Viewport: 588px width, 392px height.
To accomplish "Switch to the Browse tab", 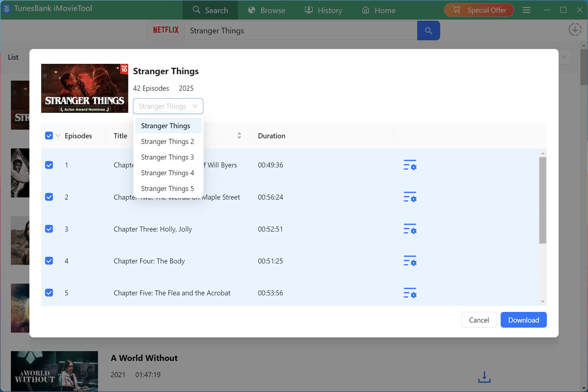I will tap(267, 10).
